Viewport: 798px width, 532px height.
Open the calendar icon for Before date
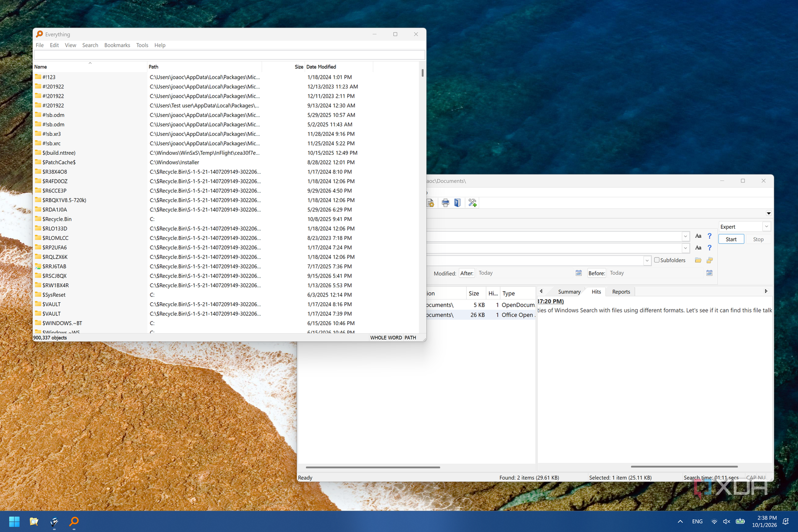coord(709,273)
